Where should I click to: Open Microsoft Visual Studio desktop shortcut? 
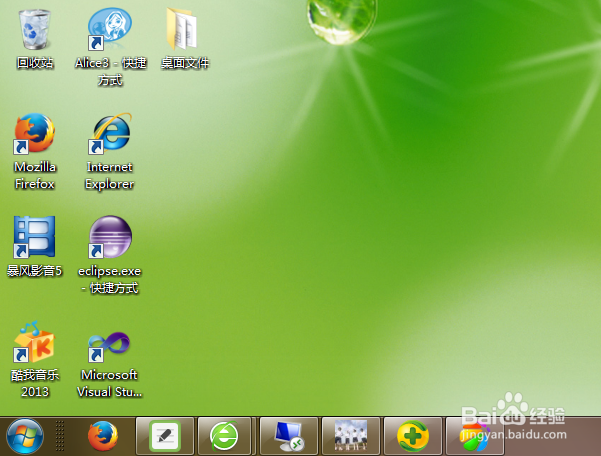tap(110, 346)
